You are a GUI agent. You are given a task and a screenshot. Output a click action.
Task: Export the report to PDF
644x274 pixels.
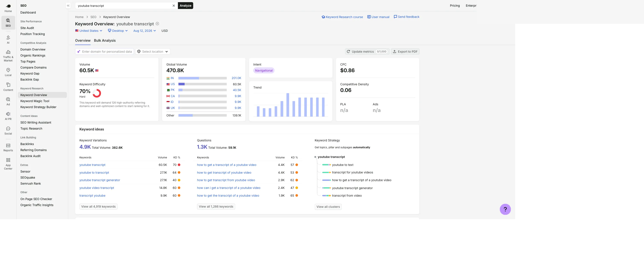click(x=405, y=52)
